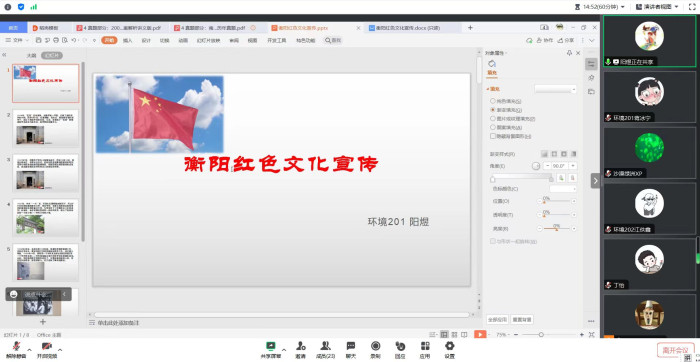Click the start video camera icon
This screenshot has width=700, height=362.
(47, 346)
